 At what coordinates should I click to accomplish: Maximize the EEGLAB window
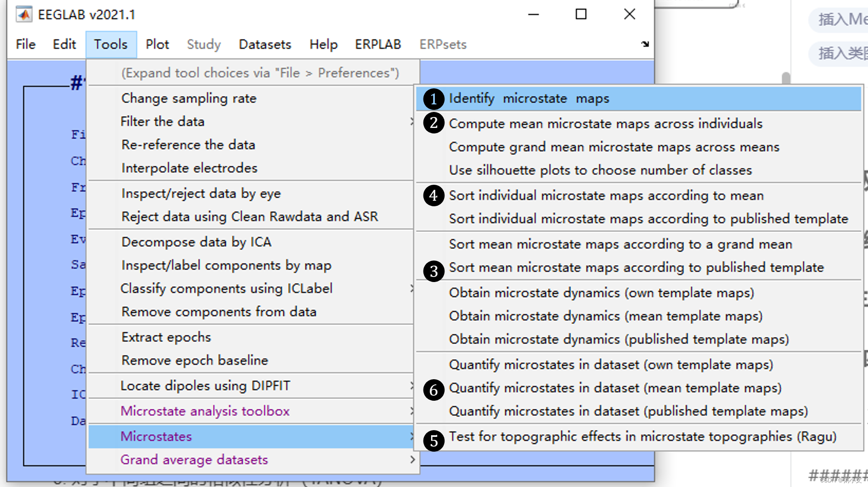coord(581,14)
